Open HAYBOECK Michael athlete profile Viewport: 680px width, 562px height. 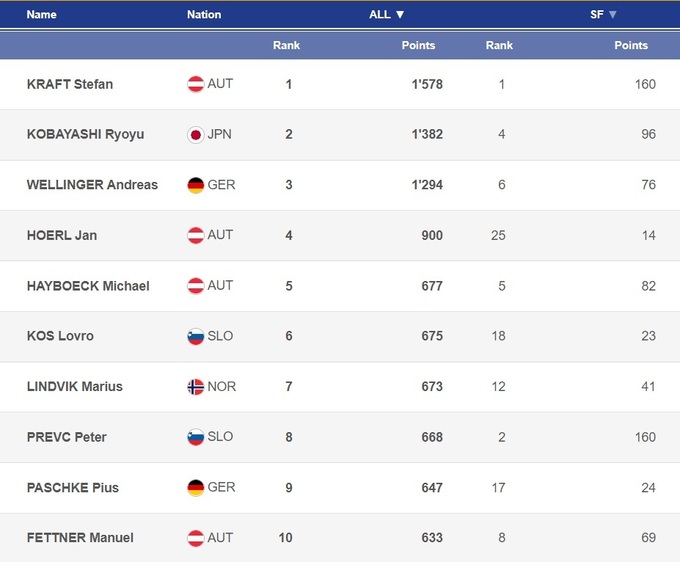coord(88,286)
